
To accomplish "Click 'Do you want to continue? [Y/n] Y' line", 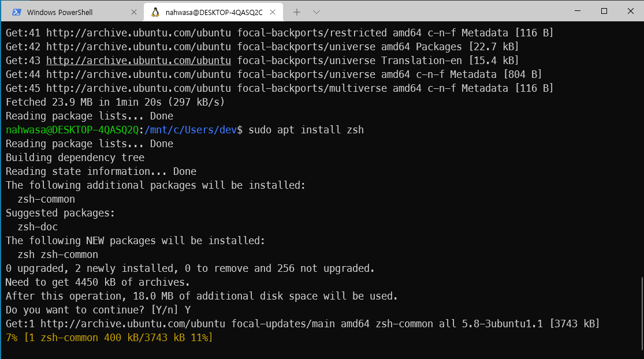I will coord(98,310).
